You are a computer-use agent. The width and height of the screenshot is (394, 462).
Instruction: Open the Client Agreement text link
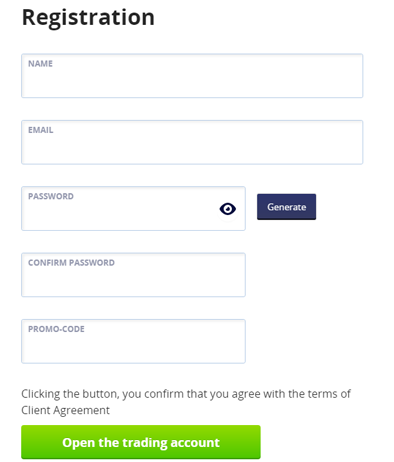click(65, 410)
